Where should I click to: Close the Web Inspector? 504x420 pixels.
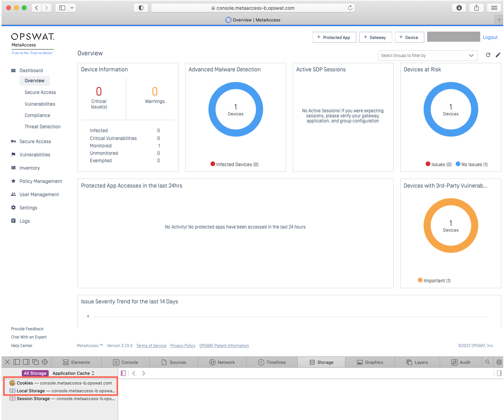point(7,362)
